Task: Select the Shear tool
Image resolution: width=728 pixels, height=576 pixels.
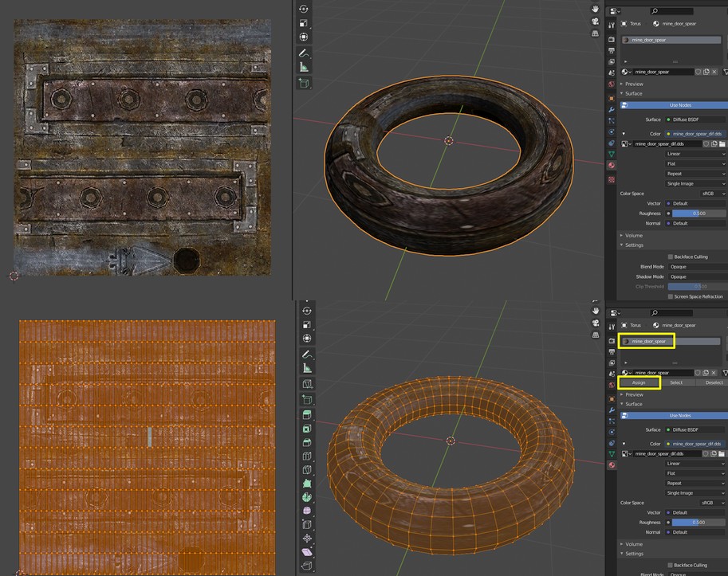Action: pos(307,552)
